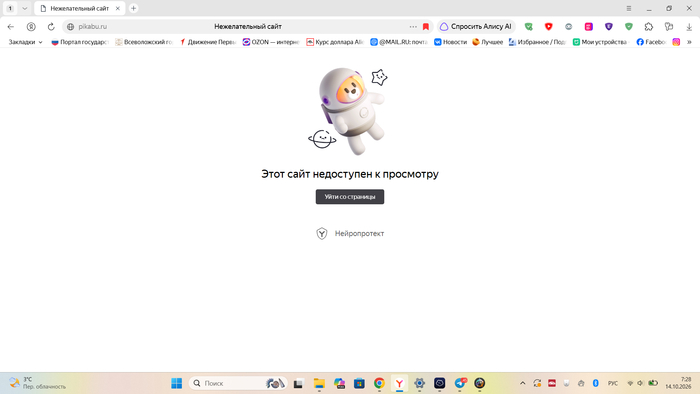Open the browser hamburger menu

[629, 8]
